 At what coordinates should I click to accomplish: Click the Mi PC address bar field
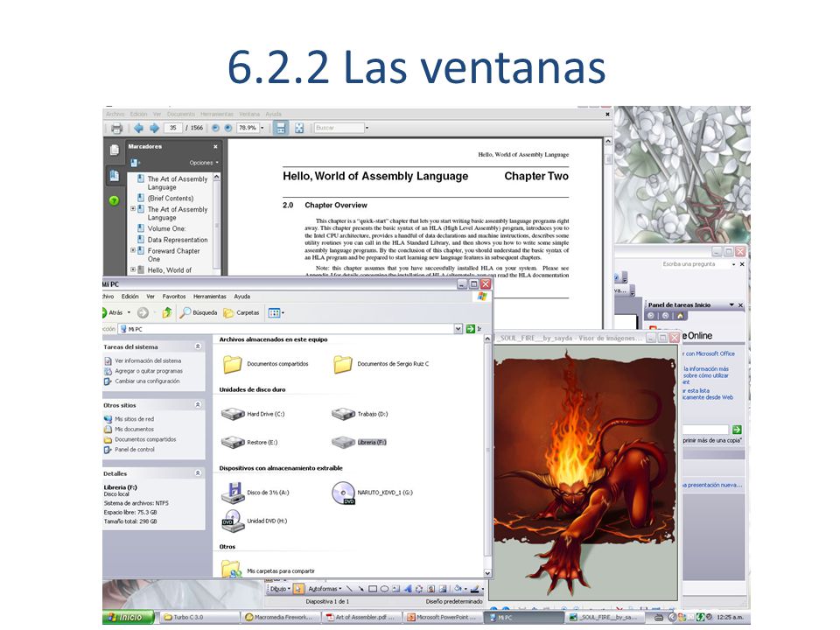point(286,329)
